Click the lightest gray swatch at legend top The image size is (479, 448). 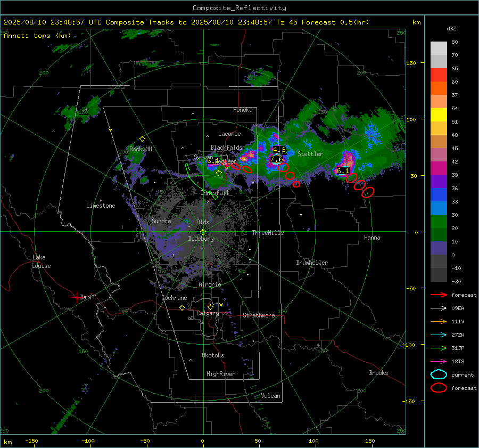click(439, 48)
